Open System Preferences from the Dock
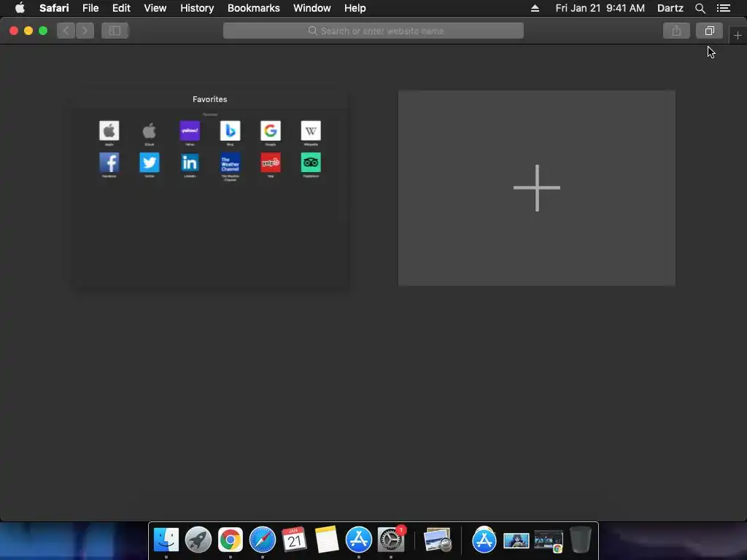747x560 pixels. 391,540
